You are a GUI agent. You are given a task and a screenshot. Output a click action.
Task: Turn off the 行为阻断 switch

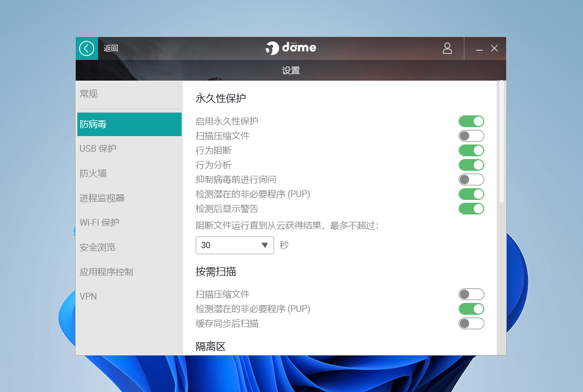click(471, 151)
